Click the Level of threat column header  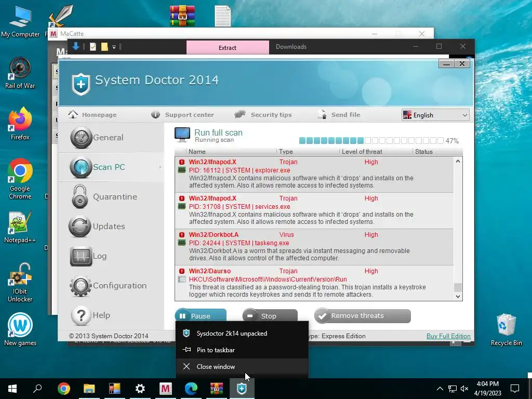[x=362, y=152]
